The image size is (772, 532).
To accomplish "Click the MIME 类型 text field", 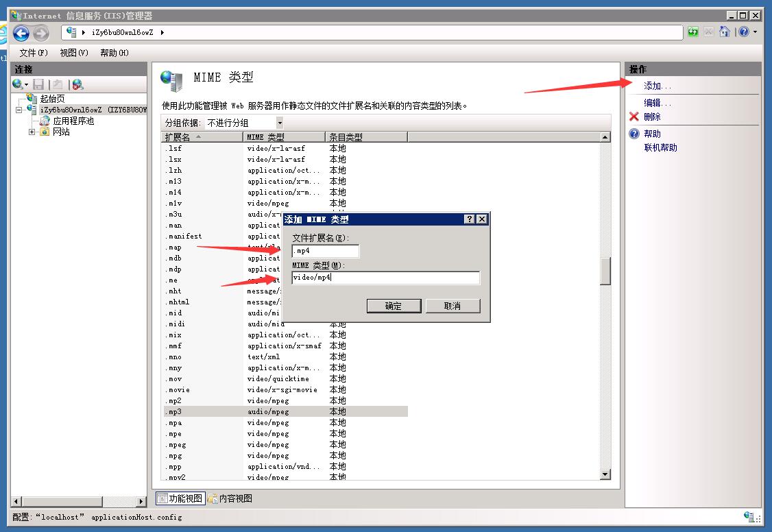I will pyautogui.click(x=385, y=278).
